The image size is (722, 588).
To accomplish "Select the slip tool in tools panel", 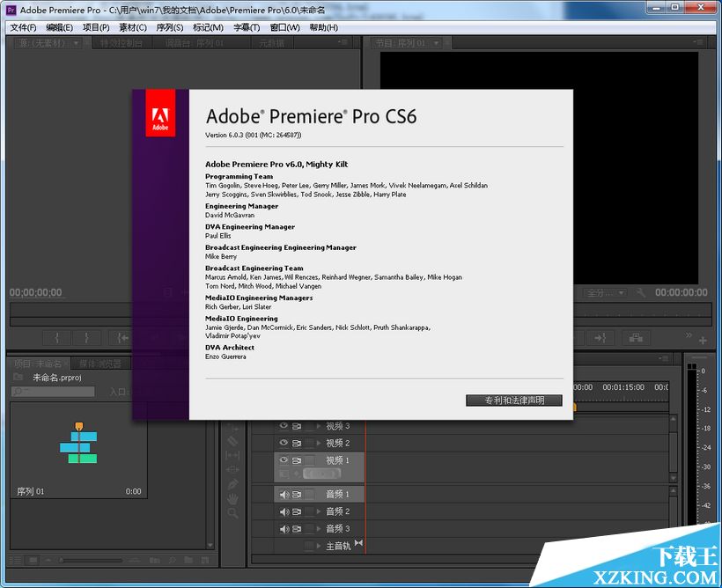I will 232,455.
